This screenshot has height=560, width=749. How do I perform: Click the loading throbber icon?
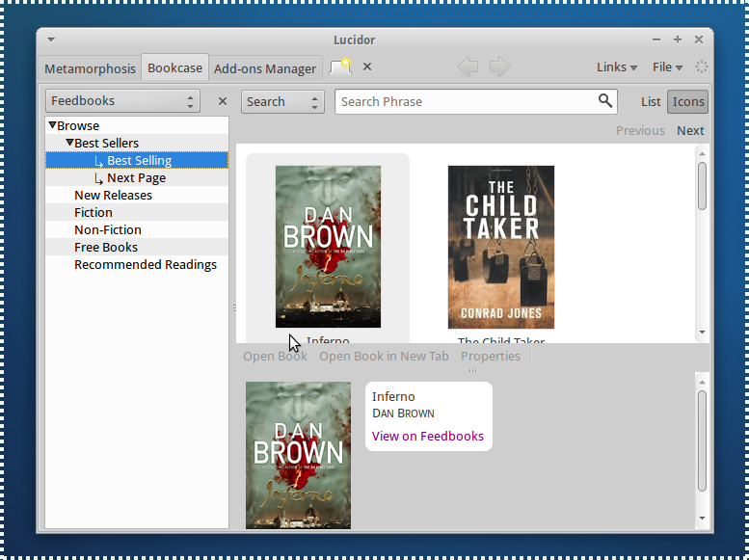pyautogui.click(x=701, y=67)
